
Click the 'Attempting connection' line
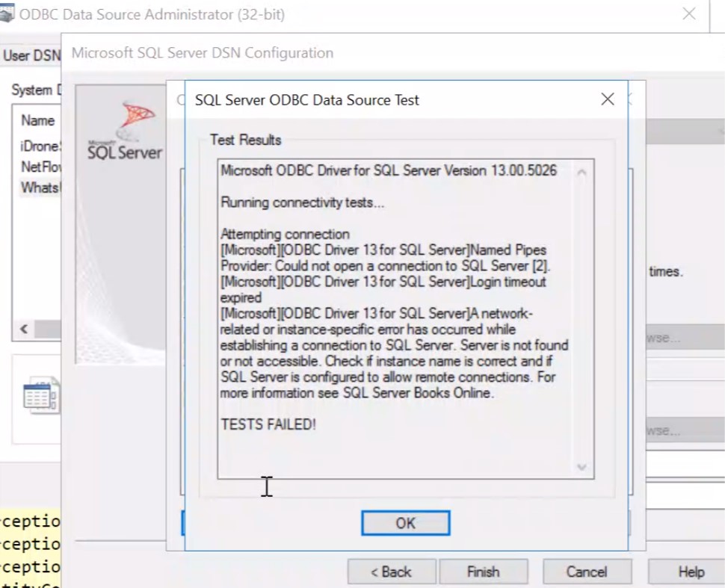(285, 234)
